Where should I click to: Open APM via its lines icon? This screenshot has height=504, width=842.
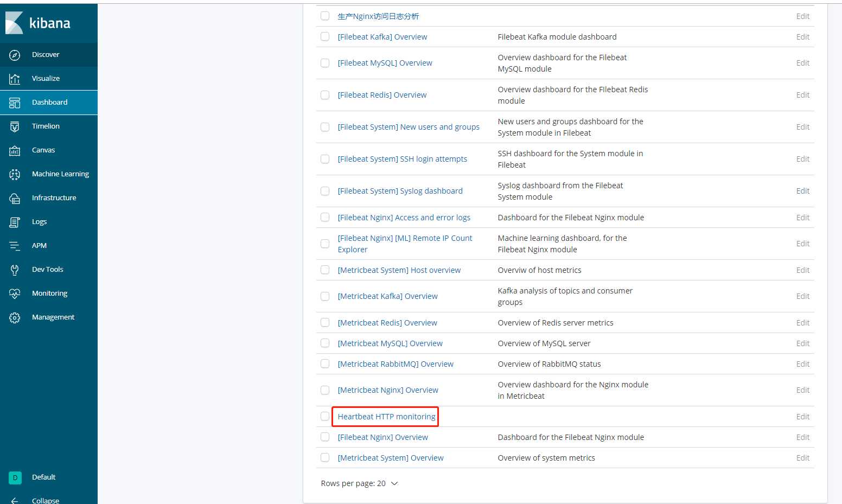click(15, 246)
